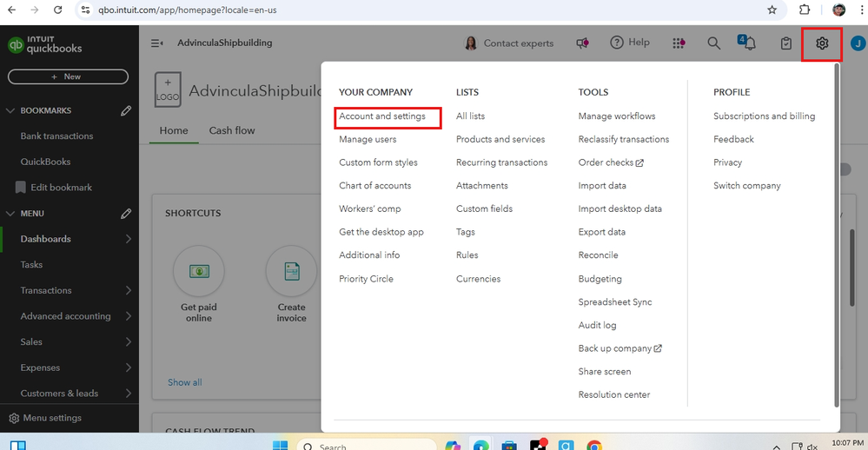868x450 pixels.
Task: Open Menu settings at sidebar bottom
Action: point(45,419)
